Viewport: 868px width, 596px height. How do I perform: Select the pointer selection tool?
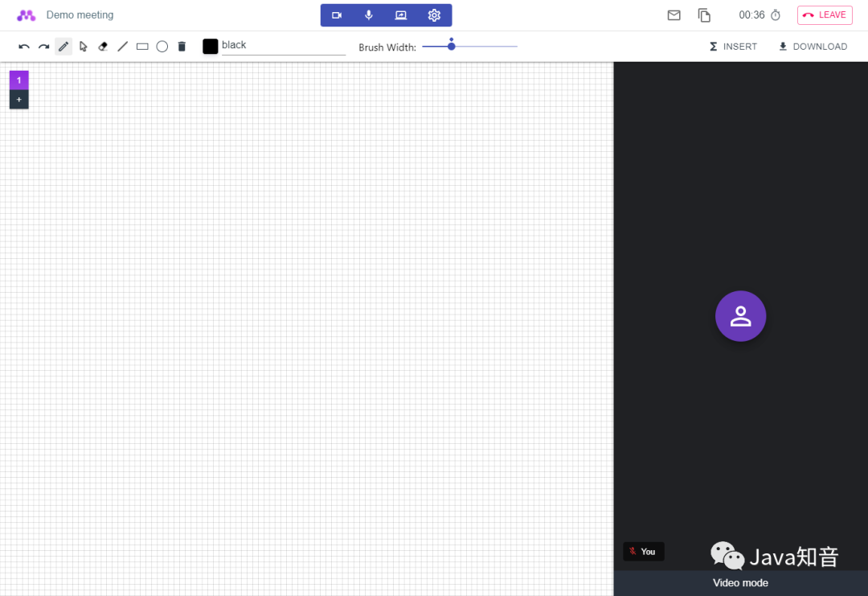point(83,47)
